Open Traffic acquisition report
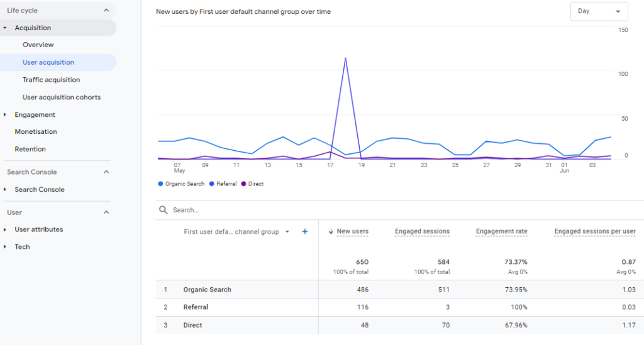This screenshot has width=644, height=345. click(51, 80)
